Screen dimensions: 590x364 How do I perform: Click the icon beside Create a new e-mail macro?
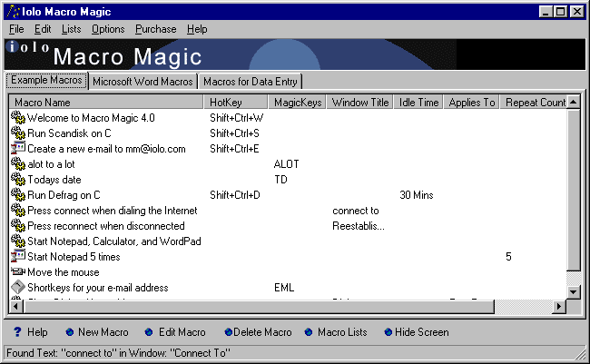point(17,148)
